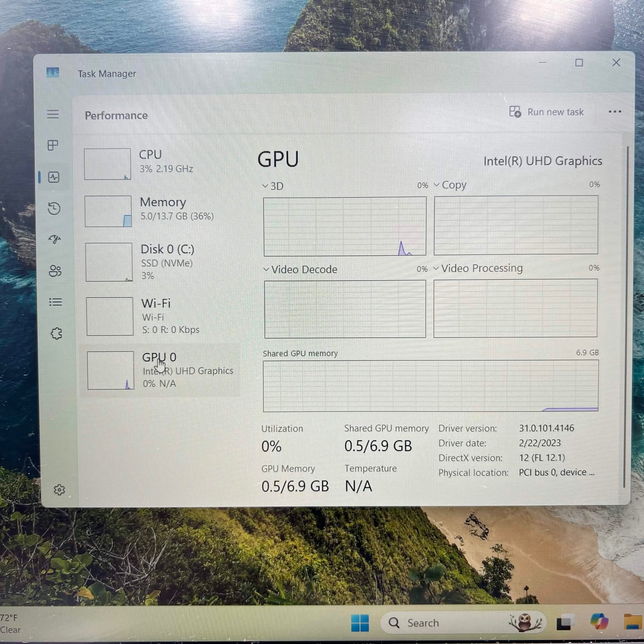Screen dimensions: 644x644
Task: Click the Temperature N/A value
Action: (x=358, y=486)
